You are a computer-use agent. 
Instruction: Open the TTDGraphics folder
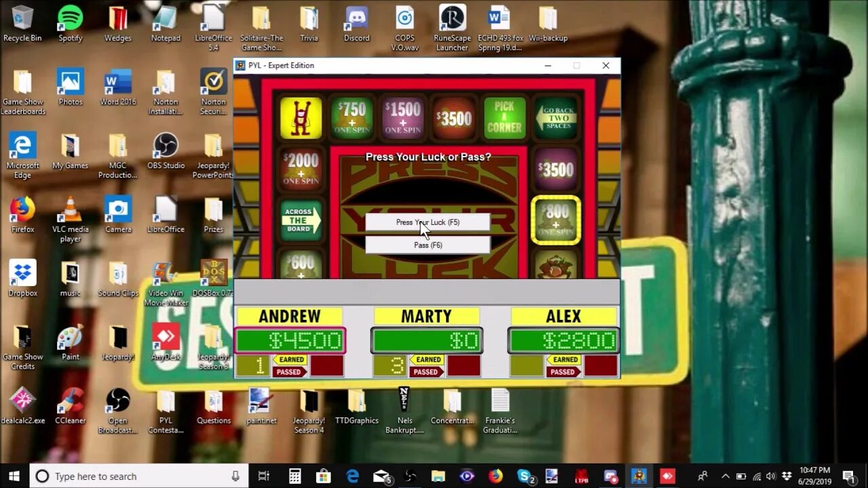pyautogui.click(x=357, y=406)
